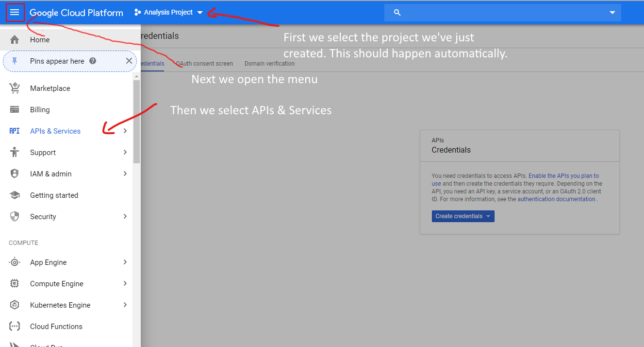Click the API icon for APIs & Services
Viewport: 644px width, 347px height.
click(15, 131)
